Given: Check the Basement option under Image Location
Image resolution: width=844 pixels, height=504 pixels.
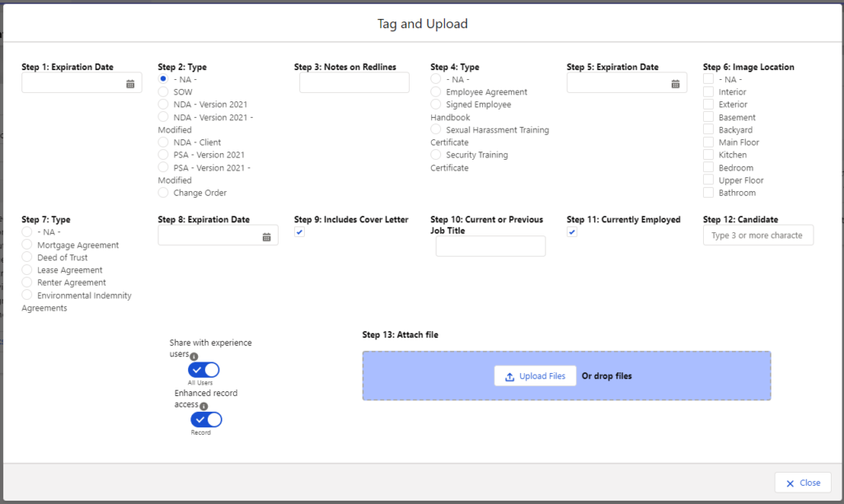Looking at the screenshot, I should (x=706, y=117).
